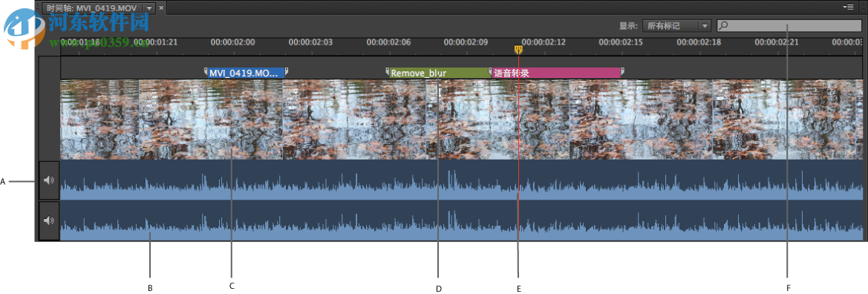
Task: Click the upper audio waveform track
Action: [x=461, y=180]
